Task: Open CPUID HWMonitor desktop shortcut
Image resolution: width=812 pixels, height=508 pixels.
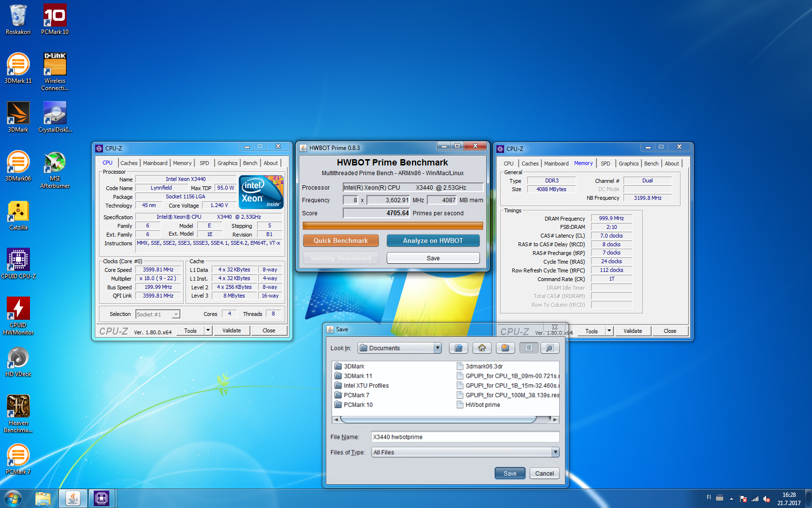Action: 18,316
